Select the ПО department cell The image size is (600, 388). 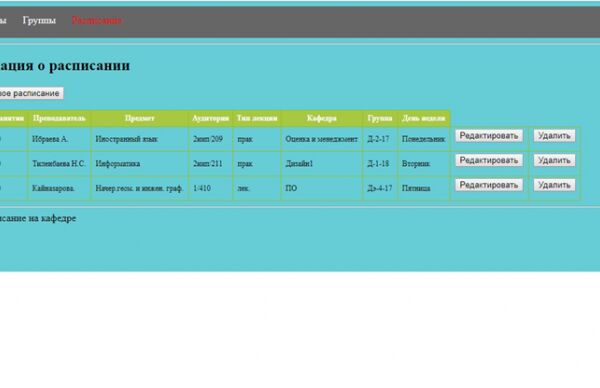tap(322, 188)
